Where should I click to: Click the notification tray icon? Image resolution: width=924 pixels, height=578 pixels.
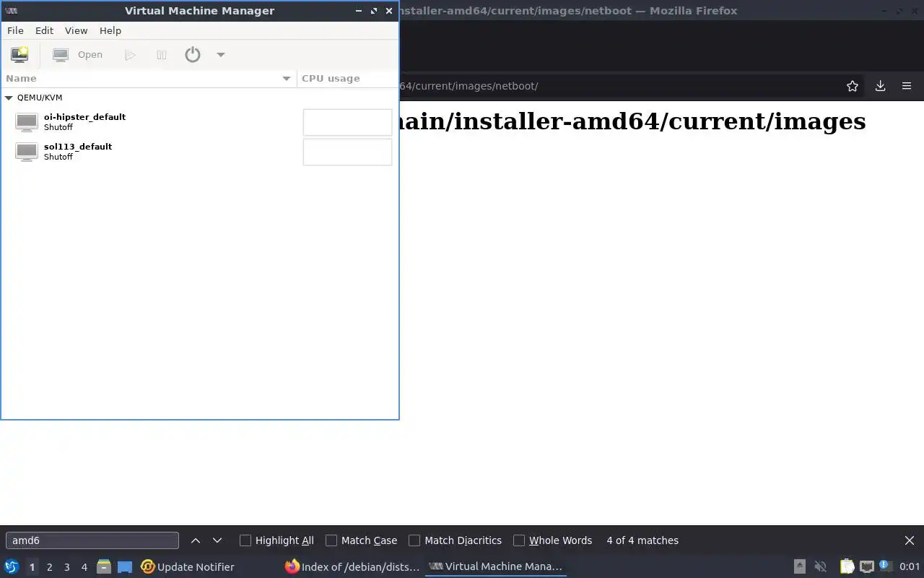(x=886, y=566)
